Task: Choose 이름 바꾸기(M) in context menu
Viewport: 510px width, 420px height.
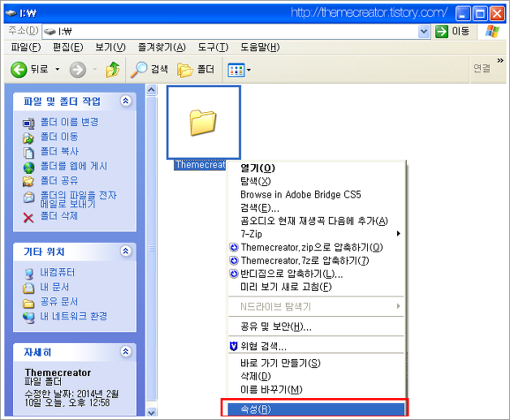Action: pyautogui.click(x=316, y=389)
